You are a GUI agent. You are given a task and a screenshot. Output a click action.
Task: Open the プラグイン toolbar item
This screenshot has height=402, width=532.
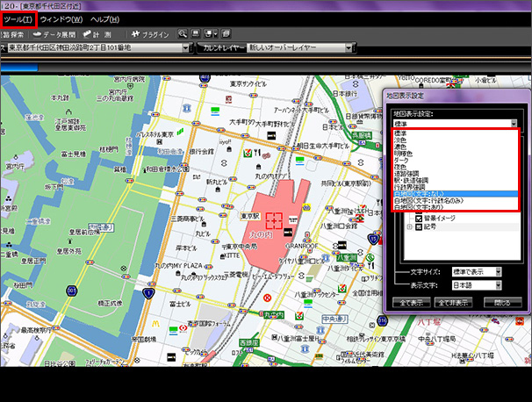click(x=150, y=34)
